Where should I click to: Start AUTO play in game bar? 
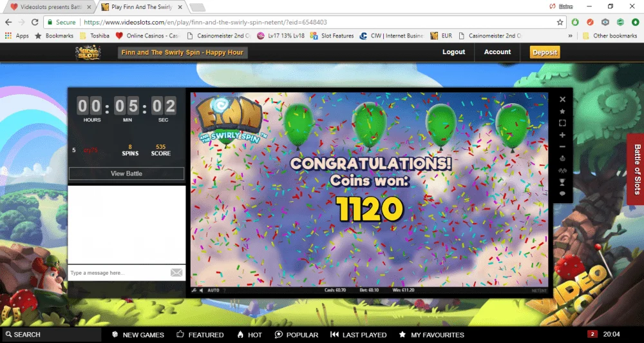tap(213, 290)
